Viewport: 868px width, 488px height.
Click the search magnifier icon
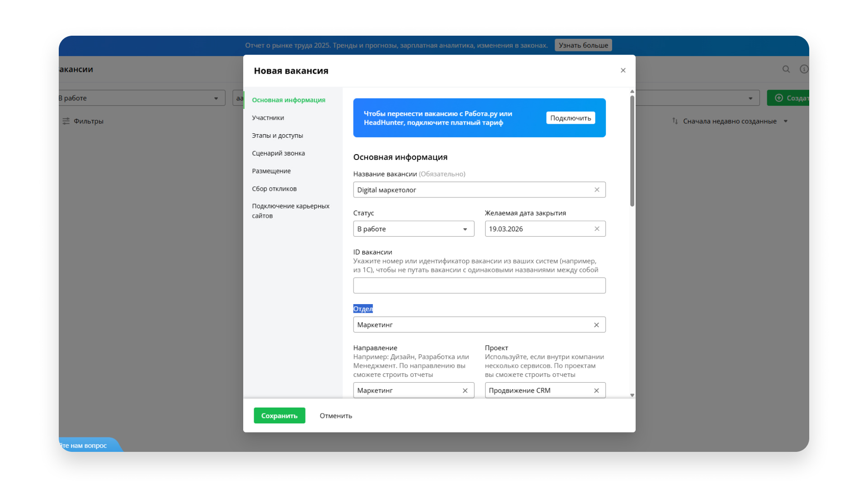coord(786,69)
